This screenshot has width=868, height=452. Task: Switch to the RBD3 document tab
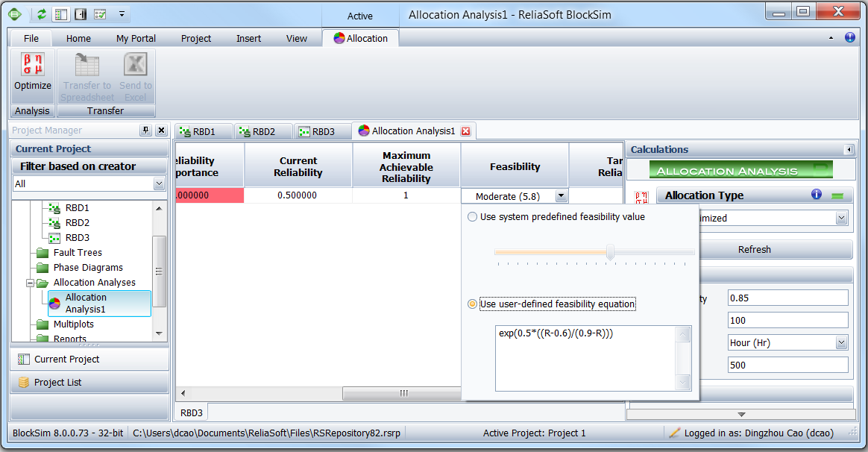click(323, 132)
